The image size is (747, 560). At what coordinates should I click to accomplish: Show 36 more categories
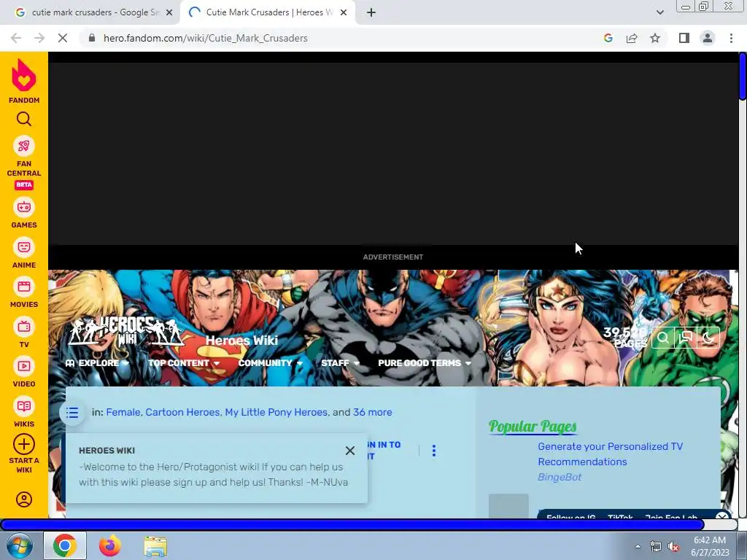pyautogui.click(x=372, y=413)
